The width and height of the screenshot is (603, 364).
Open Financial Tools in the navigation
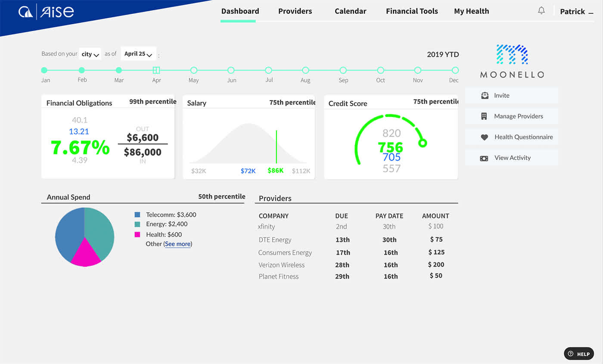412,11
